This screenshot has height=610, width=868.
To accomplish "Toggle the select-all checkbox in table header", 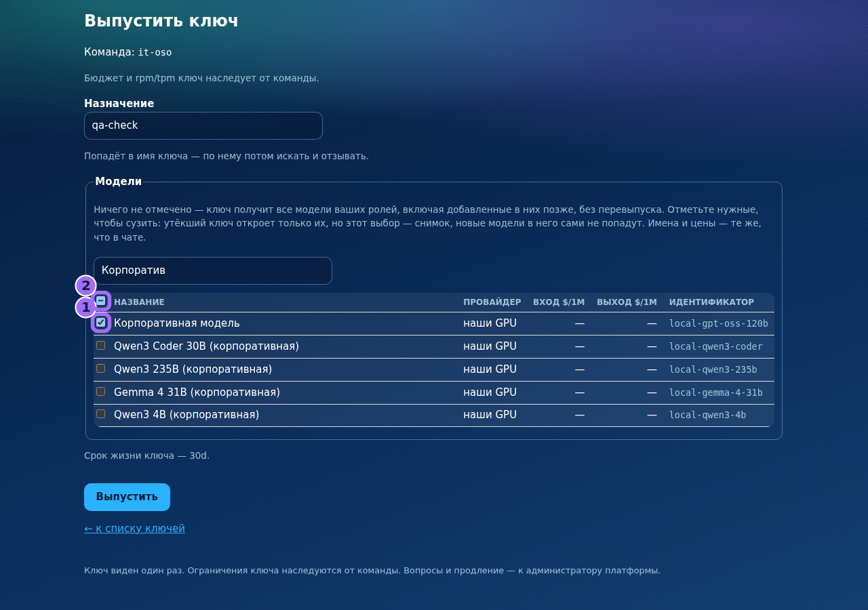I will (x=101, y=300).
